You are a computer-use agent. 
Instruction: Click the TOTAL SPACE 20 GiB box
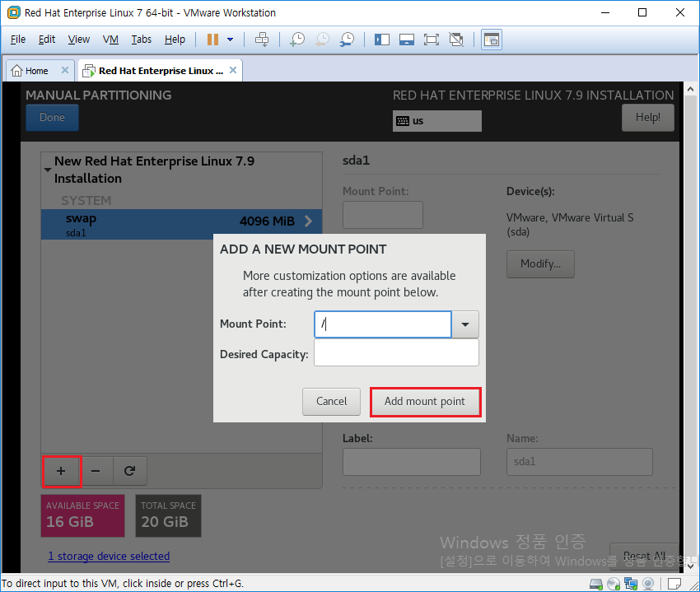tap(168, 515)
